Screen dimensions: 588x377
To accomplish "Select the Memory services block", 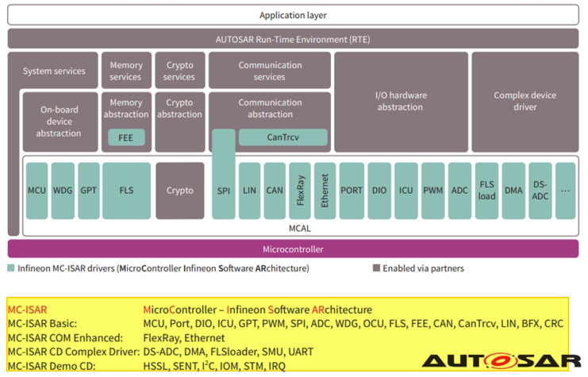I will tap(126, 71).
